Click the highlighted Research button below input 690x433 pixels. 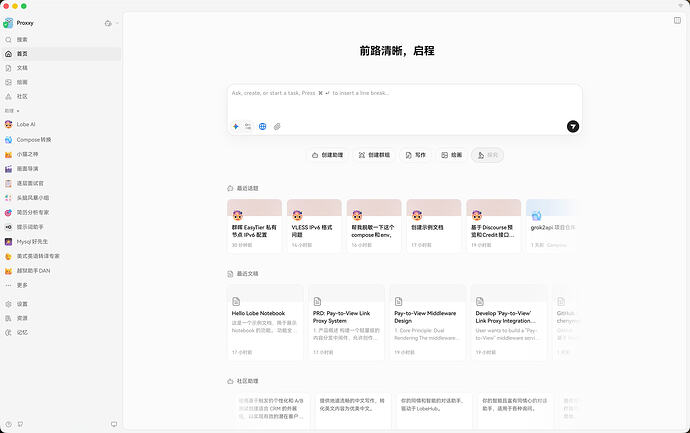488,155
